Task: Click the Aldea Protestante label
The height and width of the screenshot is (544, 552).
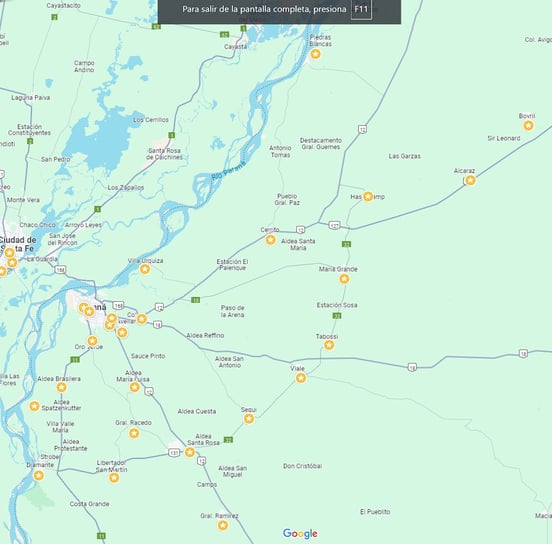Action: 71,445
